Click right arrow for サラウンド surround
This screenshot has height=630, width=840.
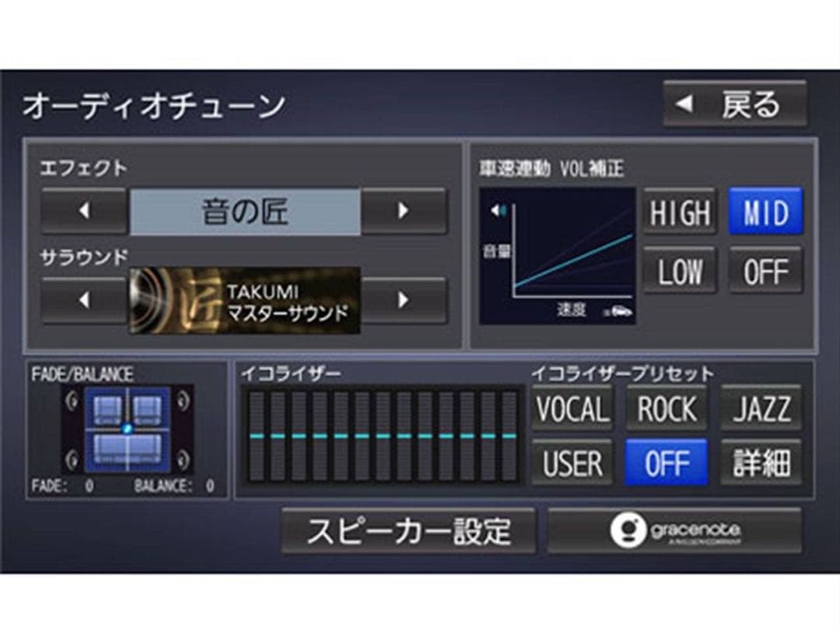tap(404, 300)
